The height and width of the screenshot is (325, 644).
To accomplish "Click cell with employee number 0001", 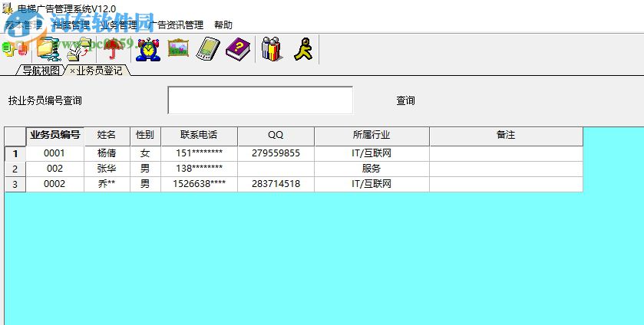I will 54,153.
